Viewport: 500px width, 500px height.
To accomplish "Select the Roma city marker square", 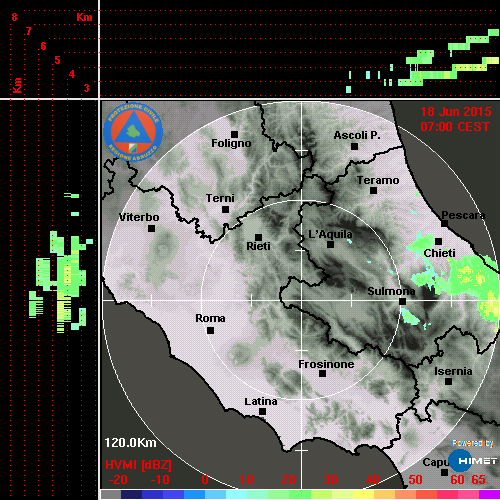I will click(210, 331).
